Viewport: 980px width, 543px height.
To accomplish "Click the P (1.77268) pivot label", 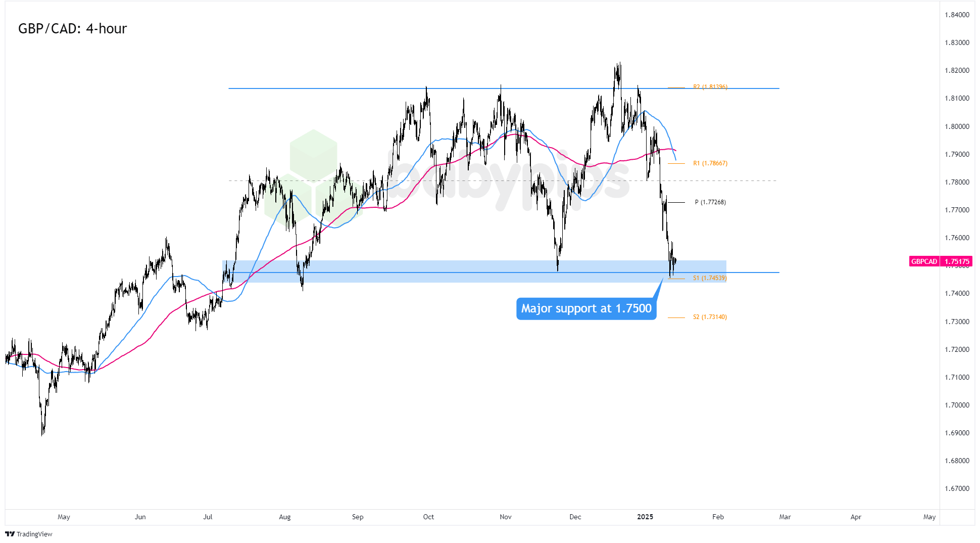I will 710,202.
